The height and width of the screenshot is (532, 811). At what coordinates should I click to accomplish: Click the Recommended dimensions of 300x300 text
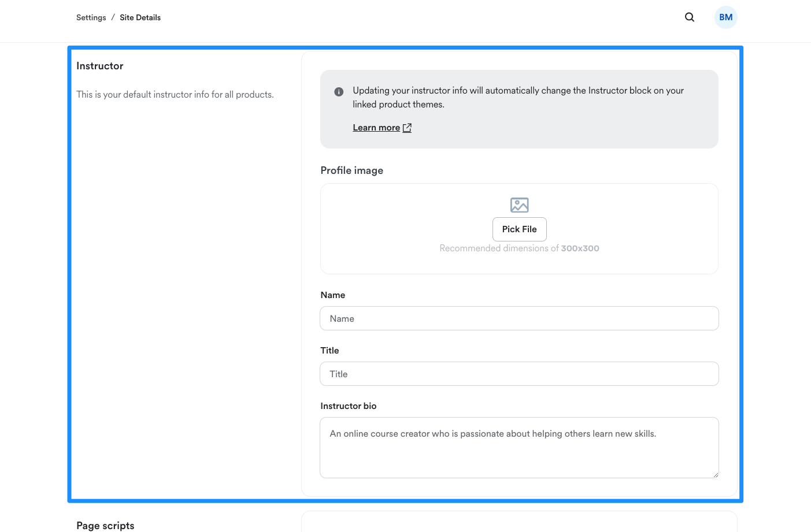519,248
